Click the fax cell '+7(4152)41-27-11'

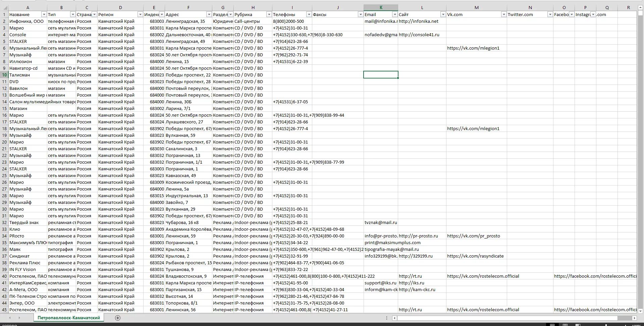click(x=338, y=310)
